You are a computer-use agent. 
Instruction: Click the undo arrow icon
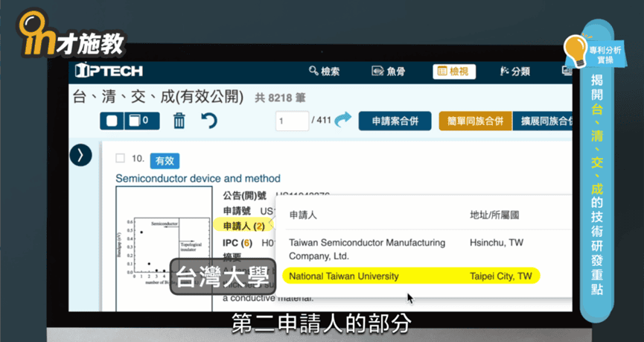click(x=209, y=120)
